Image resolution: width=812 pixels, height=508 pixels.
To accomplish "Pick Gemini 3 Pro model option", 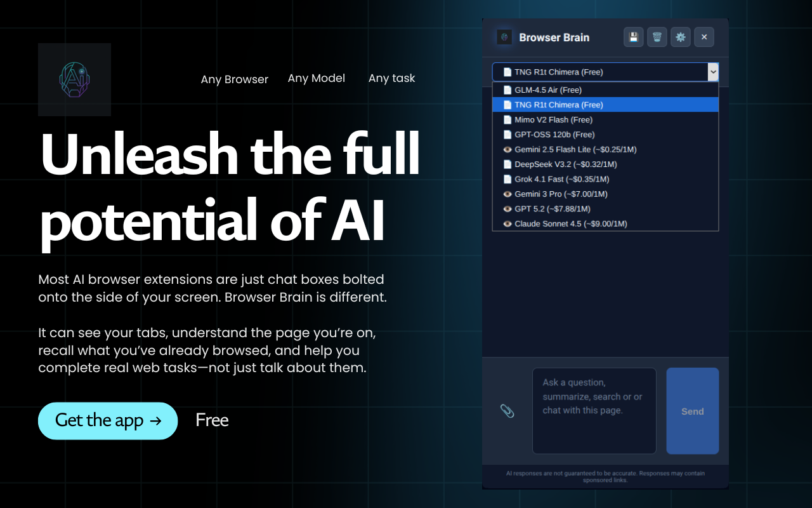I will [x=605, y=194].
